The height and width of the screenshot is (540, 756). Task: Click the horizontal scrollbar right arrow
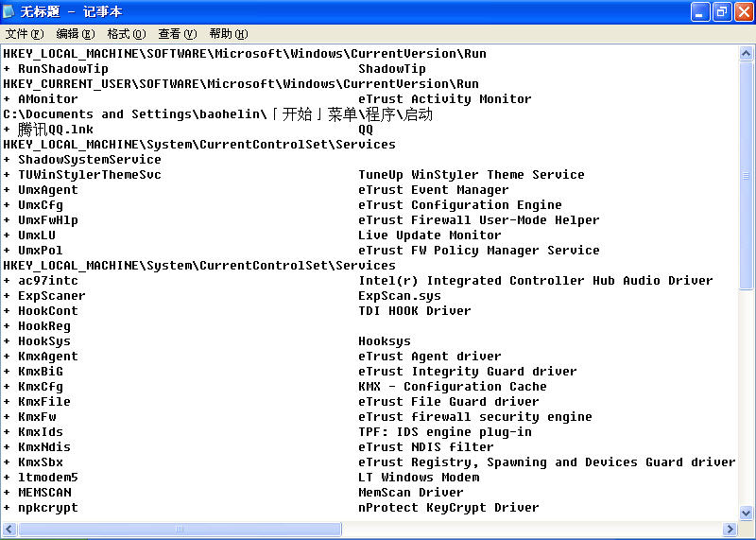[730, 528]
